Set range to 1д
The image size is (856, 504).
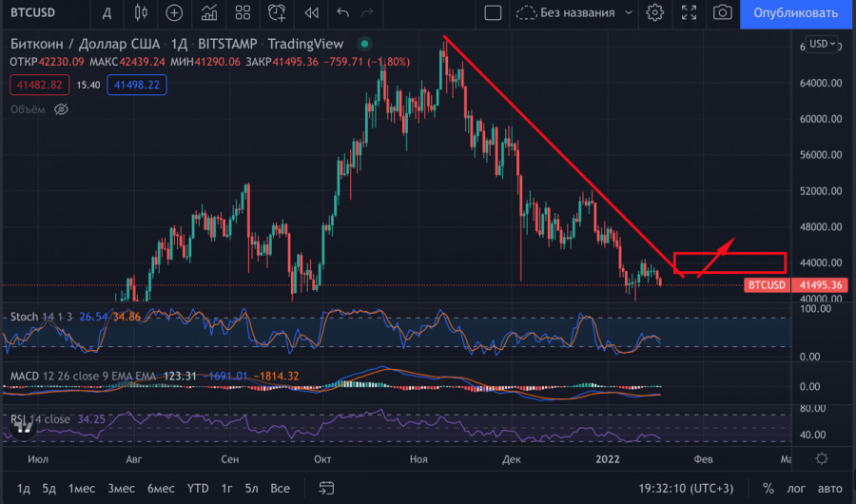point(23,488)
